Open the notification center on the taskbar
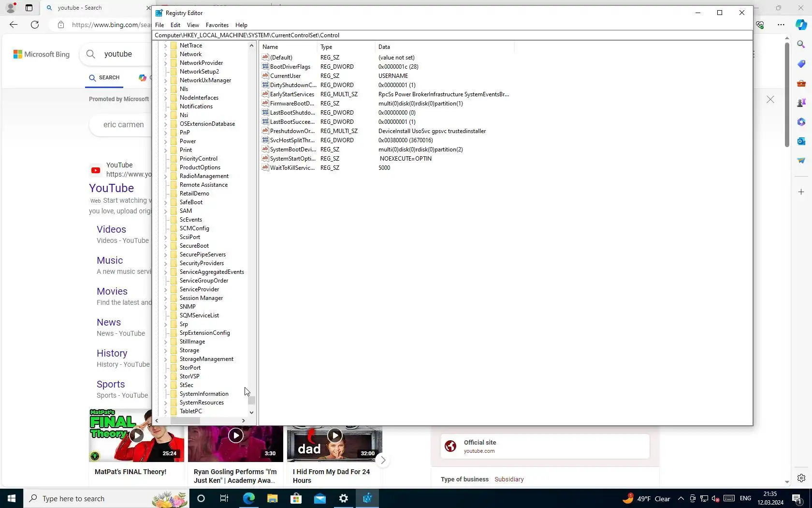 pyautogui.click(x=797, y=498)
